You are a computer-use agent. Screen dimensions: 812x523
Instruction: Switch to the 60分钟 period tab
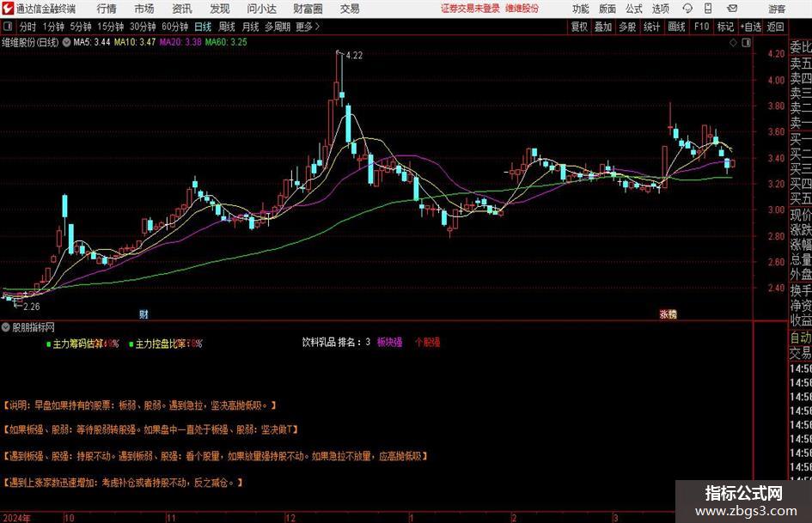(175, 27)
